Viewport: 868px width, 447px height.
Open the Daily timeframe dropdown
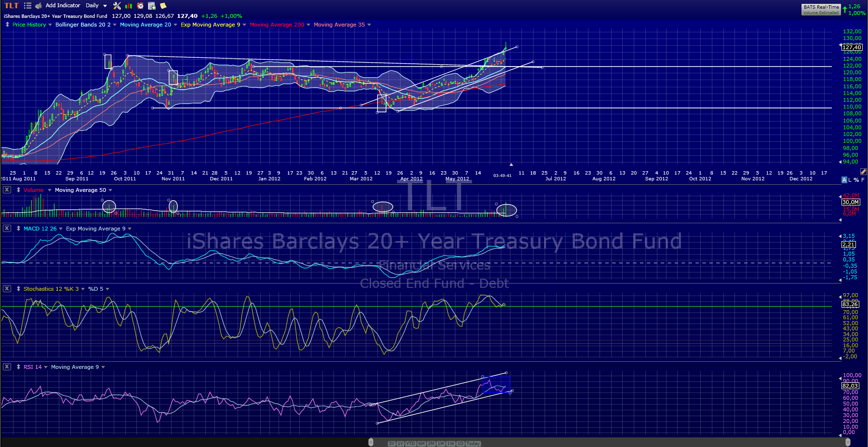tap(96, 6)
